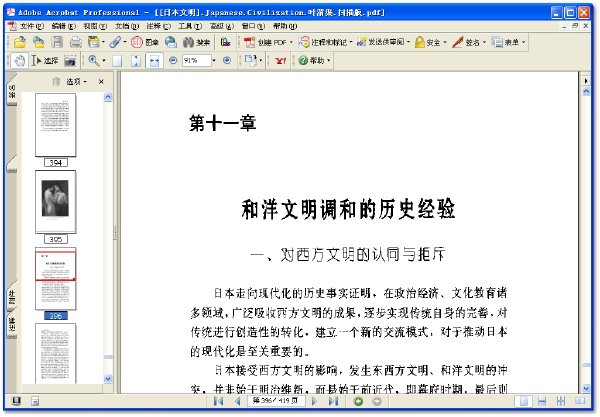Jump to the last page

pos(333,401)
